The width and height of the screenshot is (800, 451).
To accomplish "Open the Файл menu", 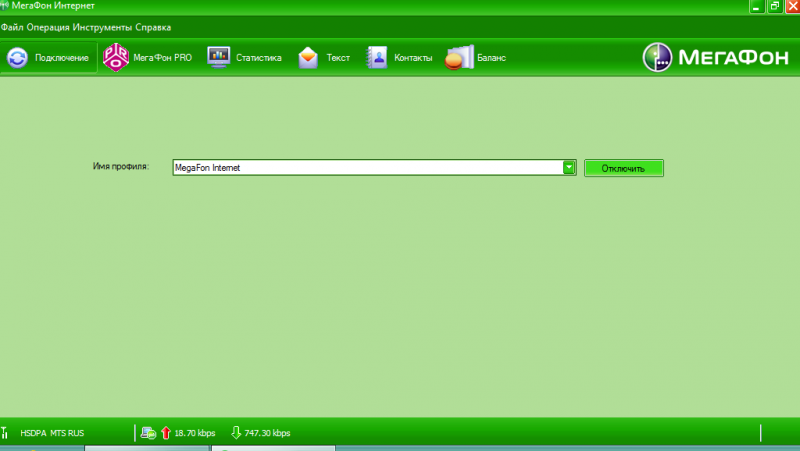I will coord(12,28).
